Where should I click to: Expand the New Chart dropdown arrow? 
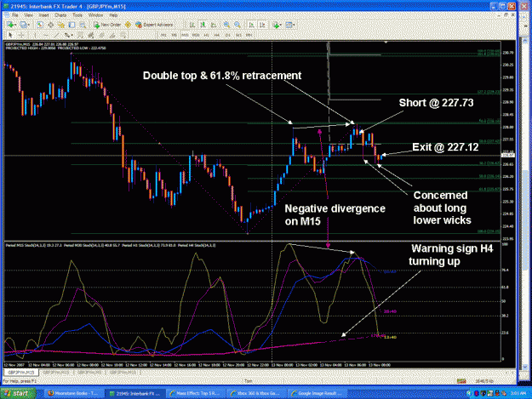pyautogui.click(x=15, y=25)
